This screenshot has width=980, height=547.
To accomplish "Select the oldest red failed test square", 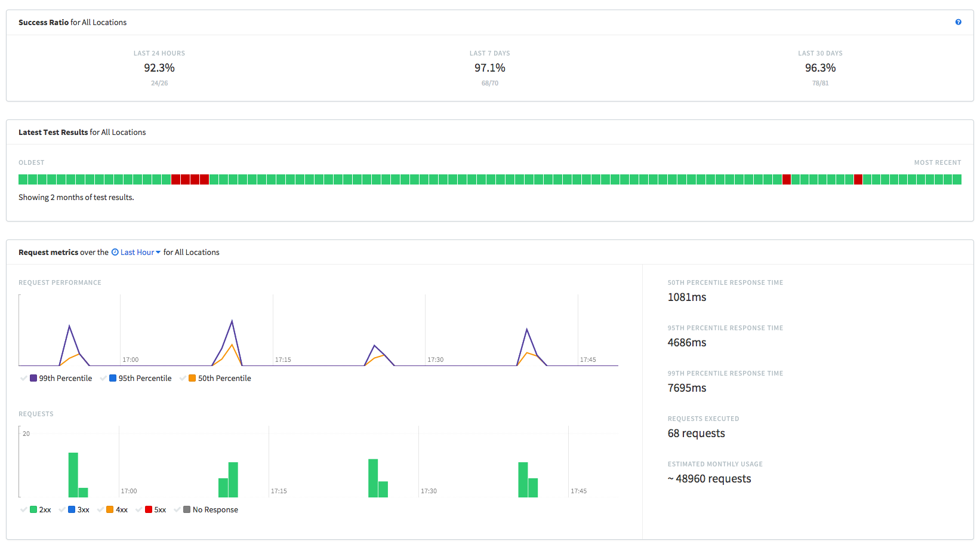I will (175, 179).
